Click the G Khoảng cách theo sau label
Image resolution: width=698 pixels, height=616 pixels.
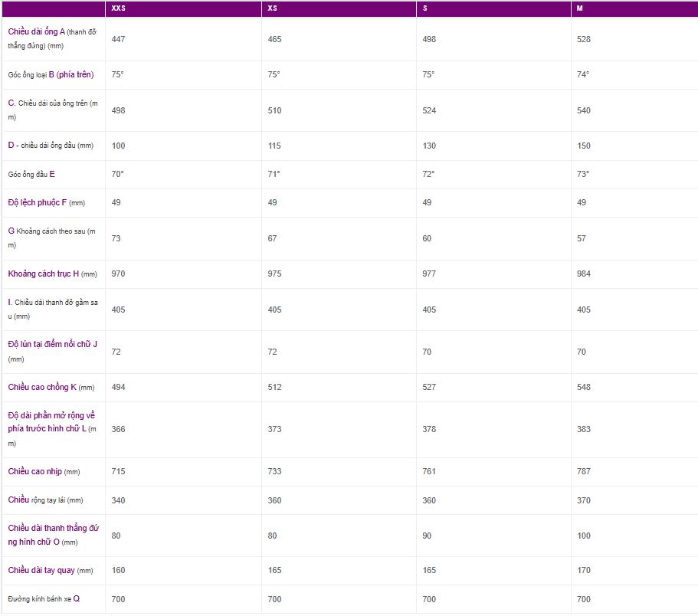tap(52, 231)
